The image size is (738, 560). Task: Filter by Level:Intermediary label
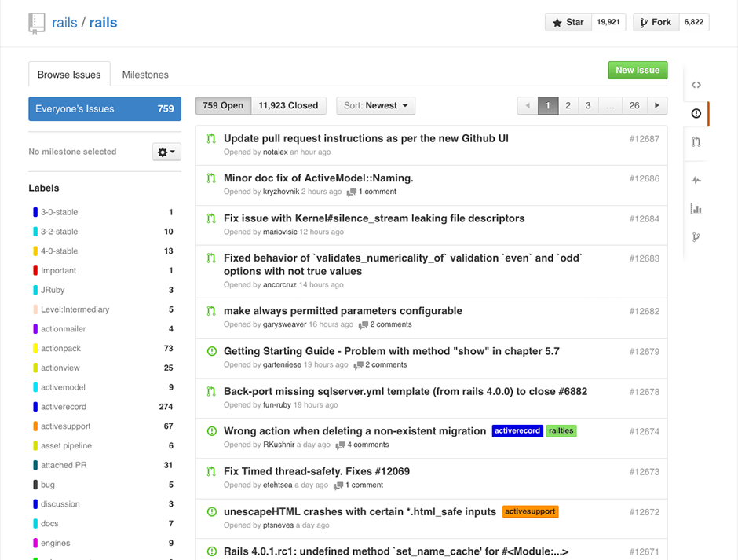point(103,309)
